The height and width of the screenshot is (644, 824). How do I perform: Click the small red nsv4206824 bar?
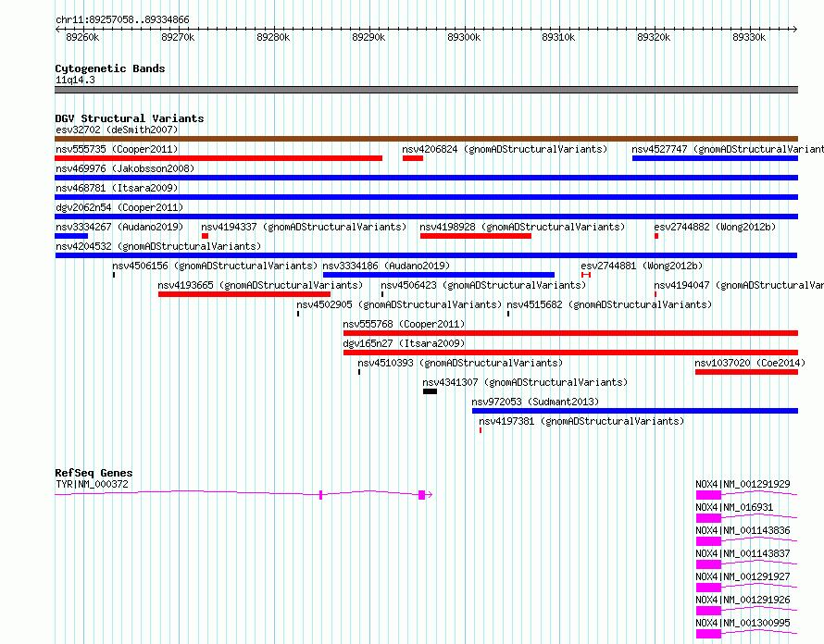(413, 158)
